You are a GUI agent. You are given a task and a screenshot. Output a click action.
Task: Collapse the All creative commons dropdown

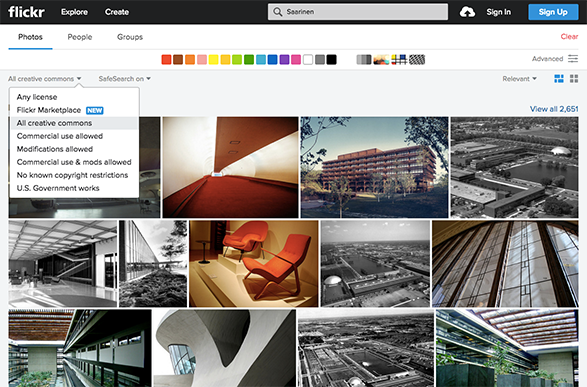(x=45, y=79)
